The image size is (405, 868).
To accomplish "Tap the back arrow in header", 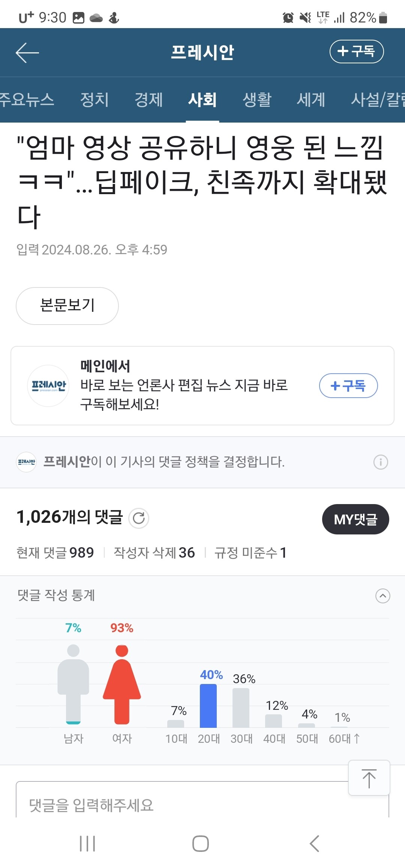I will coord(27,52).
